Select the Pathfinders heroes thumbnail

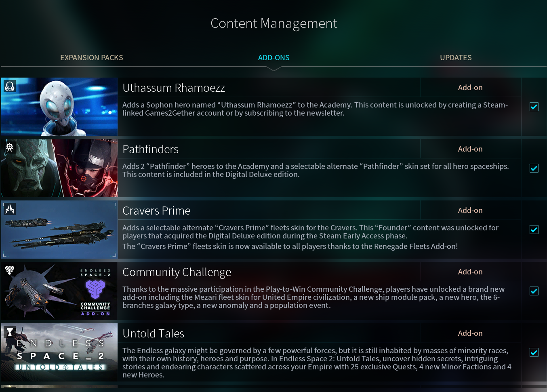[x=59, y=168]
